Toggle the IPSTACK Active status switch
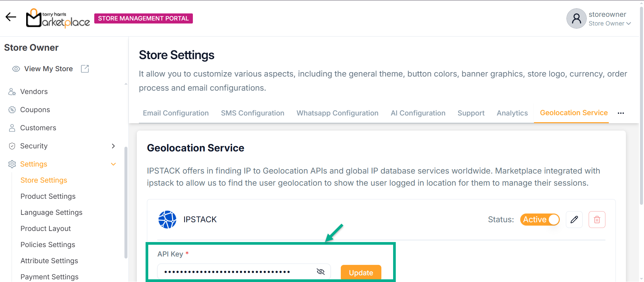This screenshot has height=282, width=644. (x=540, y=220)
